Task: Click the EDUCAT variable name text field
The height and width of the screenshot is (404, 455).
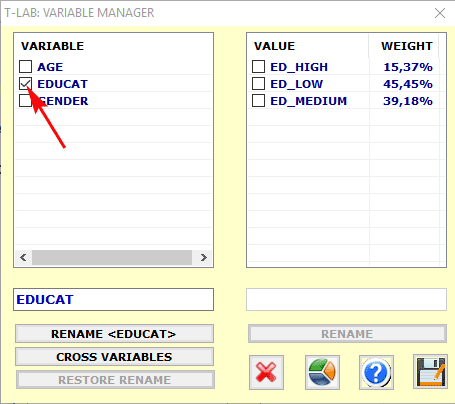Action: pos(113,299)
